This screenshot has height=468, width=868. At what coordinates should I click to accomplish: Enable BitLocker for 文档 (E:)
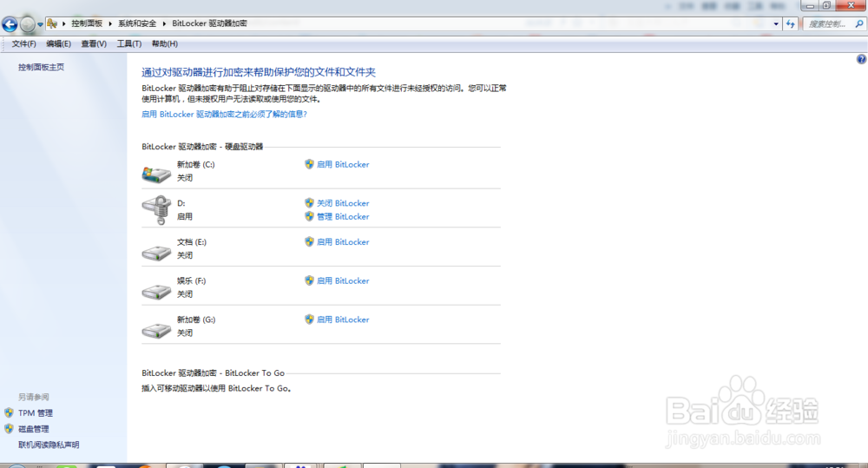(343, 242)
